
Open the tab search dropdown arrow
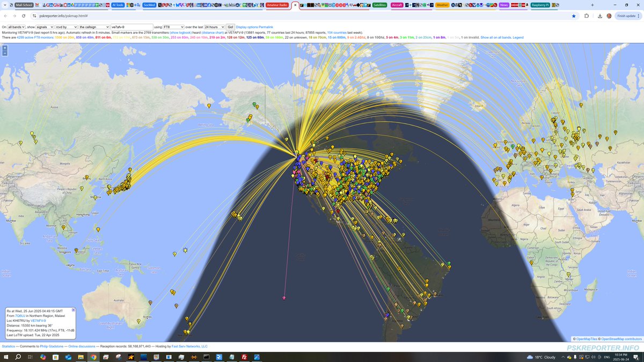pos(5,5)
